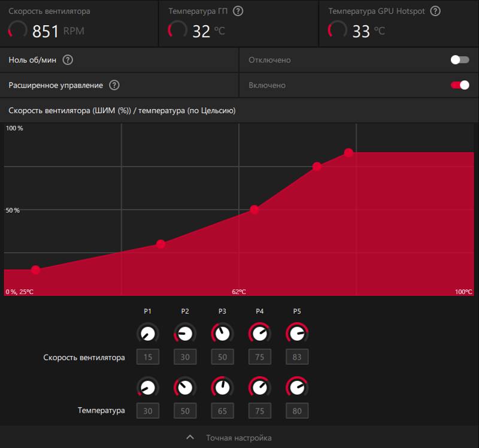The image size is (479, 448).
Task: Select the topmost curve point on graph
Action: point(348,153)
